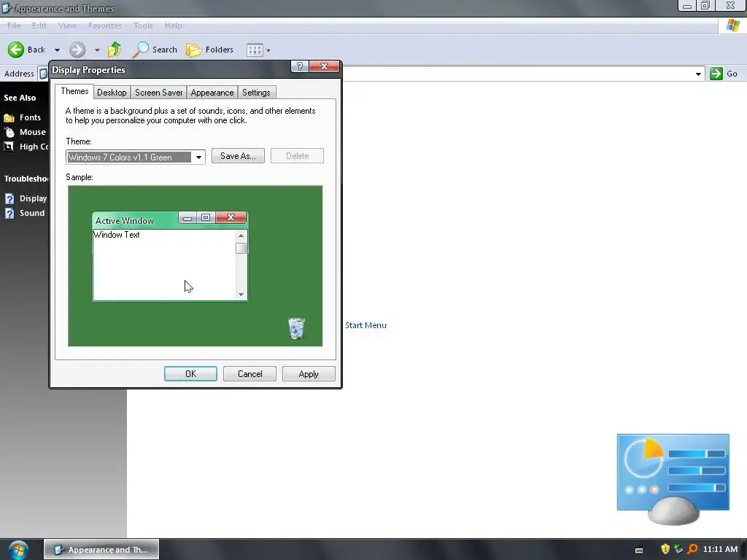Open the Views grid icon
Image resolution: width=747 pixels, height=560 pixels.
click(255, 50)
